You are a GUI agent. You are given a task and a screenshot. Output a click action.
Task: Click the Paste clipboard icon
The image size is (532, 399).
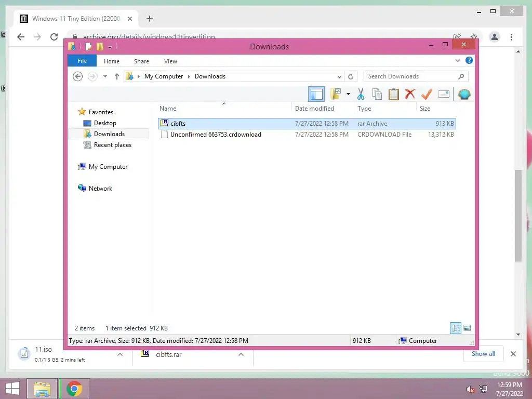pos(394,94)
